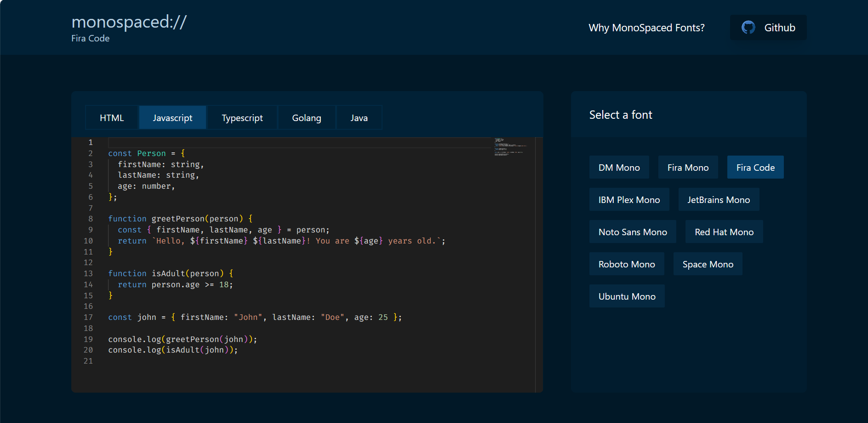Open the Why MonoSpaced Fonts? link
This screenshot has height=423, width=868.
tap(646, 28)
